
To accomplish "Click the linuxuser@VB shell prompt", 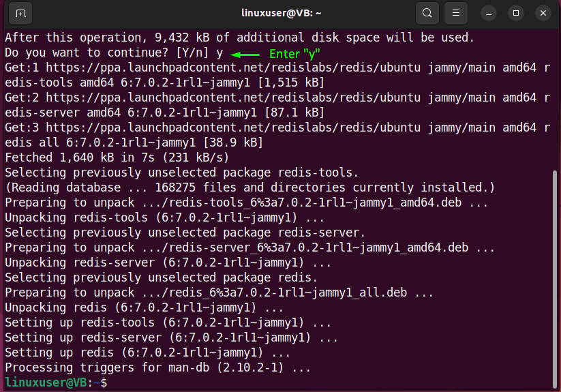I will (56, 382).
